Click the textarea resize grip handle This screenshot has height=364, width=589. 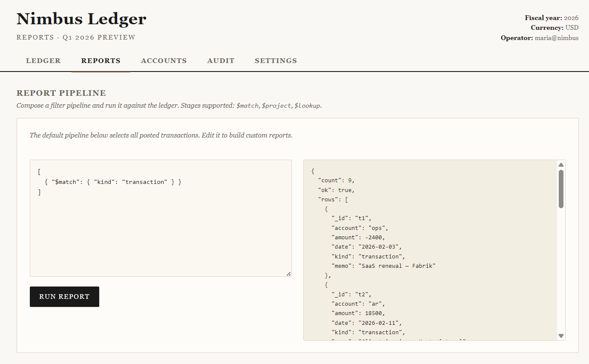289,274
